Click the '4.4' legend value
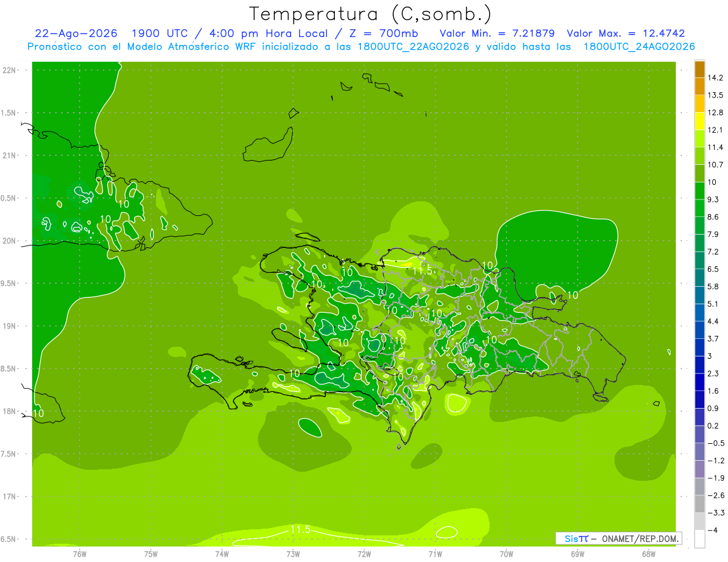Image resolution: width=728 pixels, height=562 pixels. [x=713, y=321]
